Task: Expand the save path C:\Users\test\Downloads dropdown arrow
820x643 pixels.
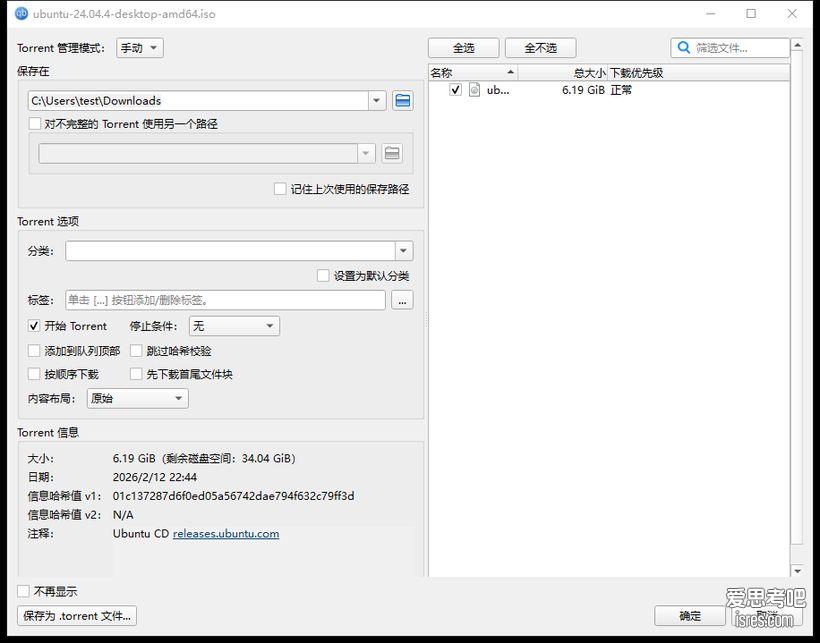Action: 377,100
